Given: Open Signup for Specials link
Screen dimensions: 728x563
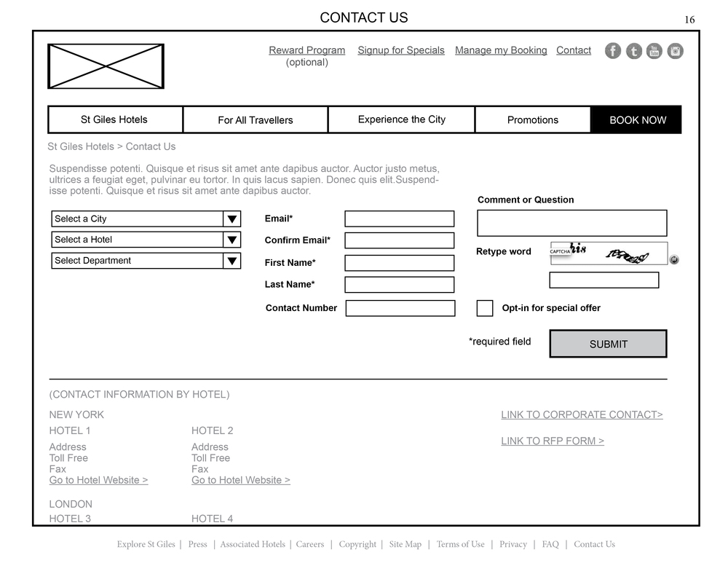Looking at the screenshot, I should point(401,50).
